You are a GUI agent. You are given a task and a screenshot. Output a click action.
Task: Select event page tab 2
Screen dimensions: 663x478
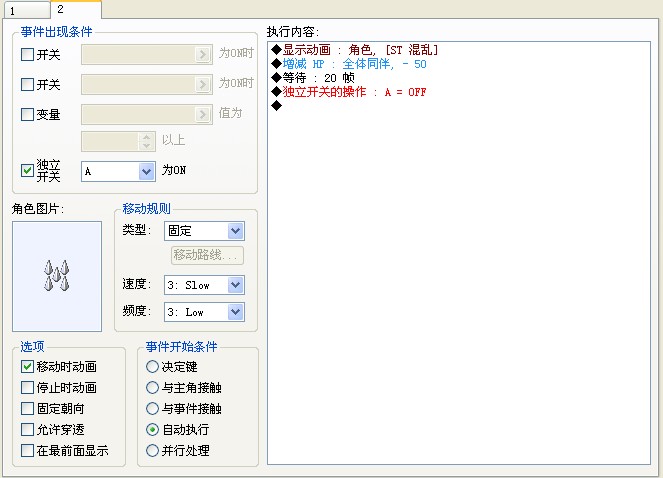[x=76, y=9]
